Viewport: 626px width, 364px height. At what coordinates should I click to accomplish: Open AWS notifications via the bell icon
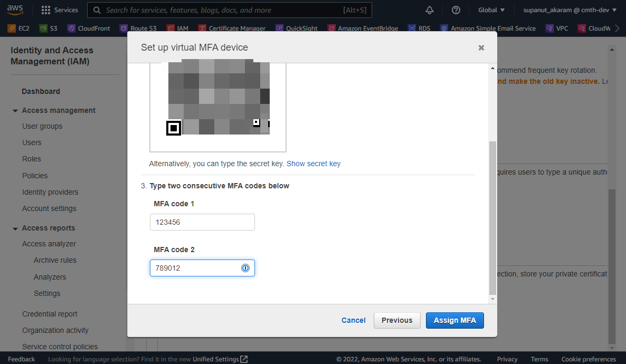tap(429, 9)
